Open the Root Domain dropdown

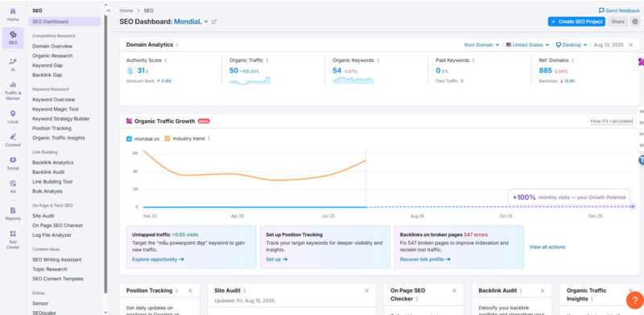[x=481, y=45]
